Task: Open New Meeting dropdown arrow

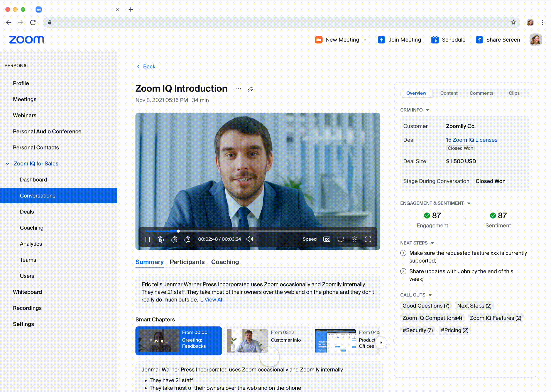Action: click(x=365, y=40)
